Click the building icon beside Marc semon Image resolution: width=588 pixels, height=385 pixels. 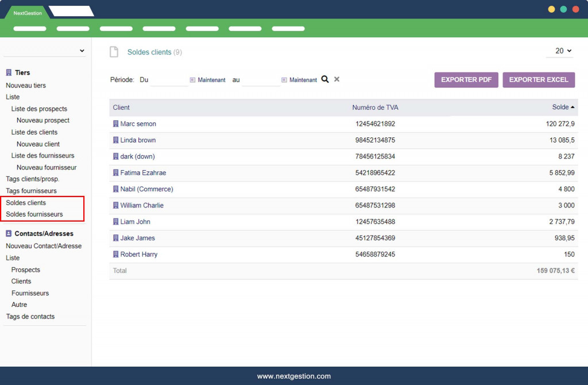tap(115, 124)
